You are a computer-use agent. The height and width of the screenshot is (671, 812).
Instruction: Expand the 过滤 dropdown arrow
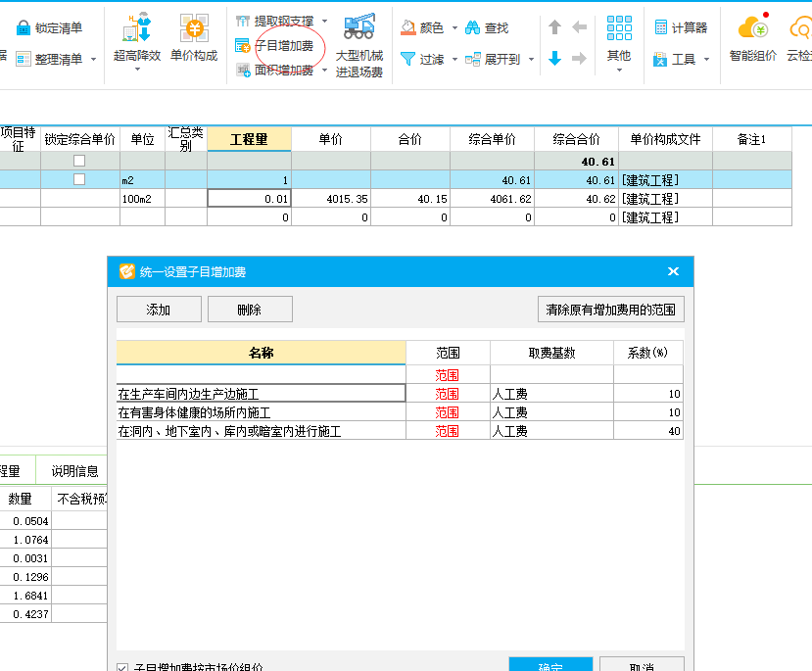454,60
